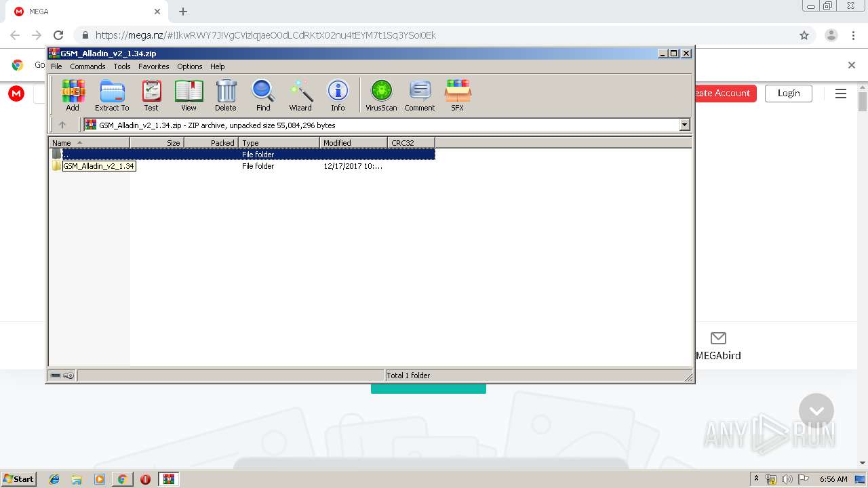Close the MEGA tab
Screen dimensions: 868x488
point(157,12)
